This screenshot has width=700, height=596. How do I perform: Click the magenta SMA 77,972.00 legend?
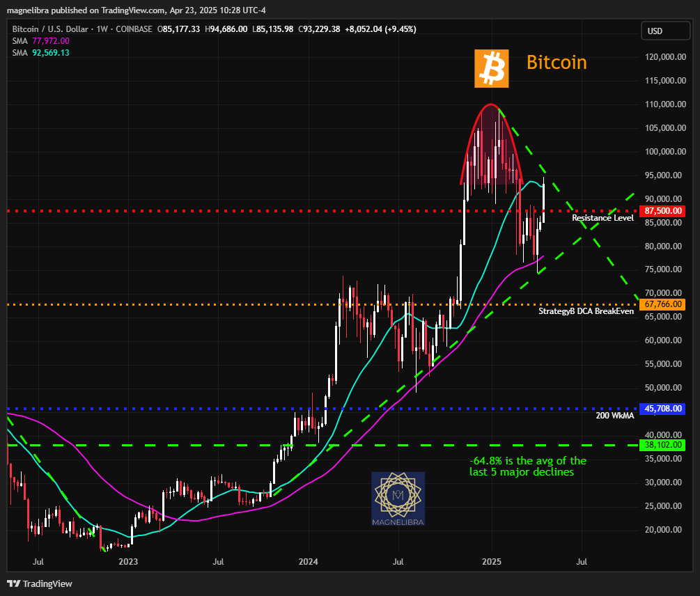(40, 41)
